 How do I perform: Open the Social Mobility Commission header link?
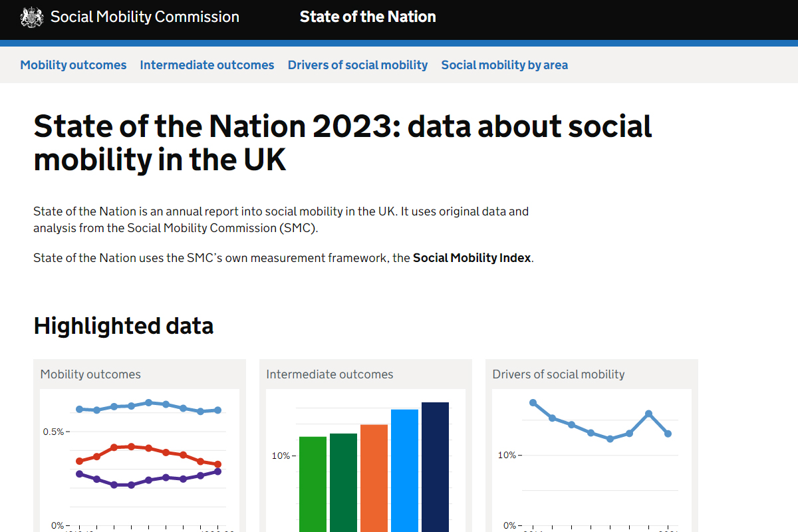pyautogui.click(x=144, y=17)
